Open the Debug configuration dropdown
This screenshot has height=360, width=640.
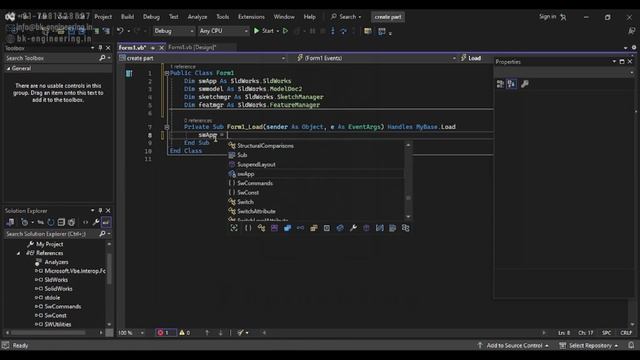pyautogui.click(x=174, y=31)
